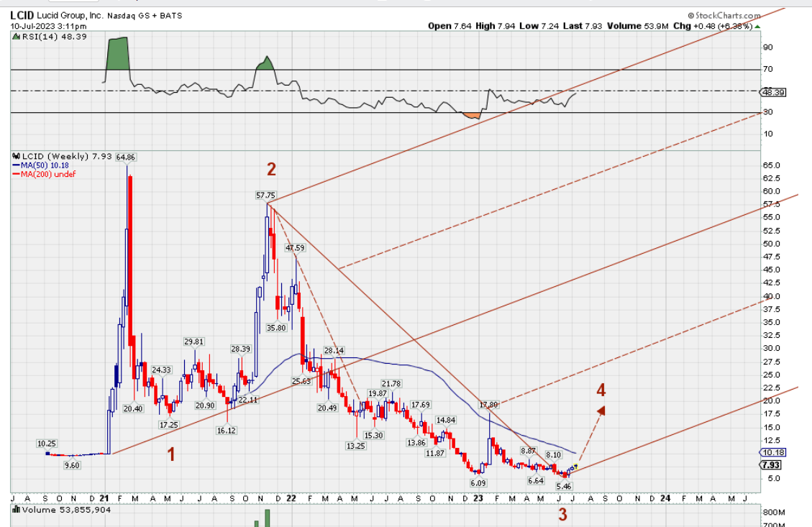Click the 5.46 low price label
Viewport: 812px width, 527px height.
tap(565, 487)
